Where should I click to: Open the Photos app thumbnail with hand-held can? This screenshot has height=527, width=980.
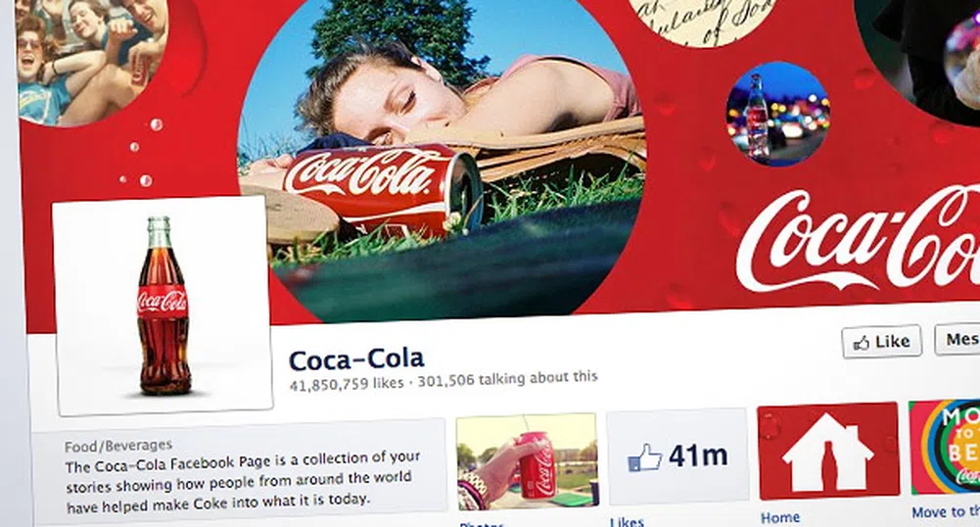[527, 461]
